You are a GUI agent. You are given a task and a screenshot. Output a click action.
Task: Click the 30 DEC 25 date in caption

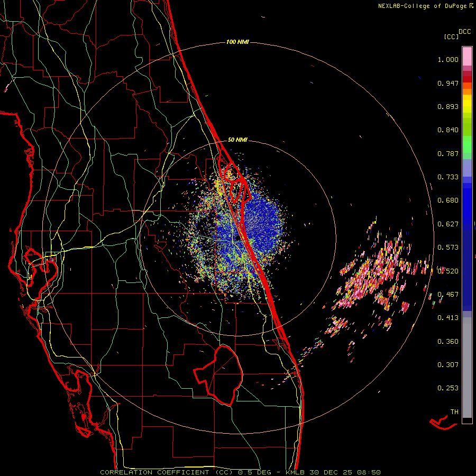[x=331, y=472]
